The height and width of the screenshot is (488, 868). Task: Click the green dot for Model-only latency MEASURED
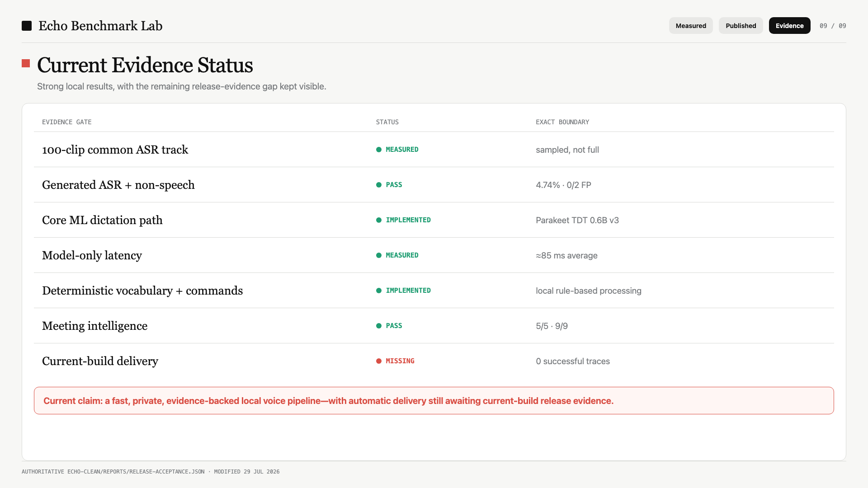(x=379, y=255)
